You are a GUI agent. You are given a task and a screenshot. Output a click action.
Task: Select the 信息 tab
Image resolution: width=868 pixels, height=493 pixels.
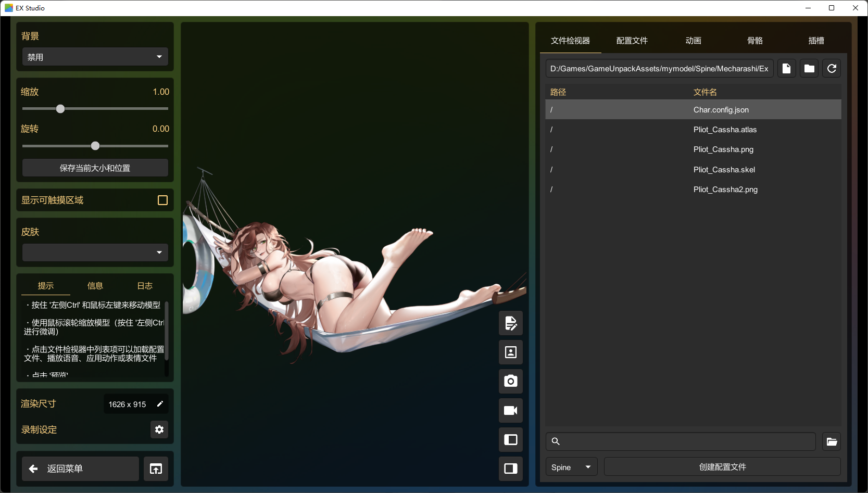click(95, 286)
